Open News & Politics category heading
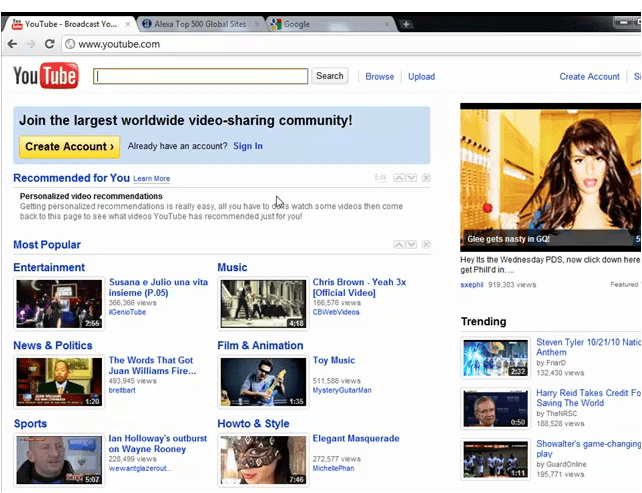Screen dimensions: 642x493 click(x=53, y=345)
